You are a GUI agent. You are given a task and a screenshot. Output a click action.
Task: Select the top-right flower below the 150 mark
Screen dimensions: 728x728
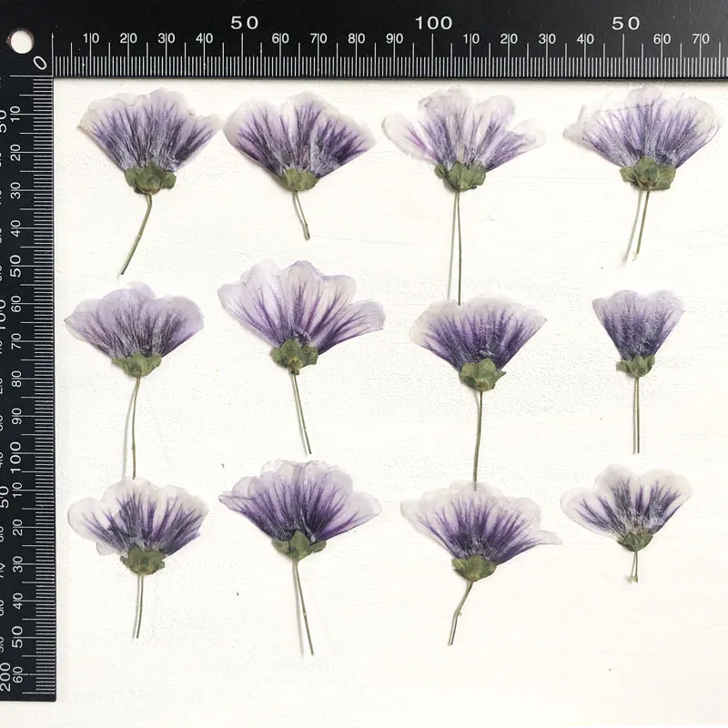click(x=643, y=173)
